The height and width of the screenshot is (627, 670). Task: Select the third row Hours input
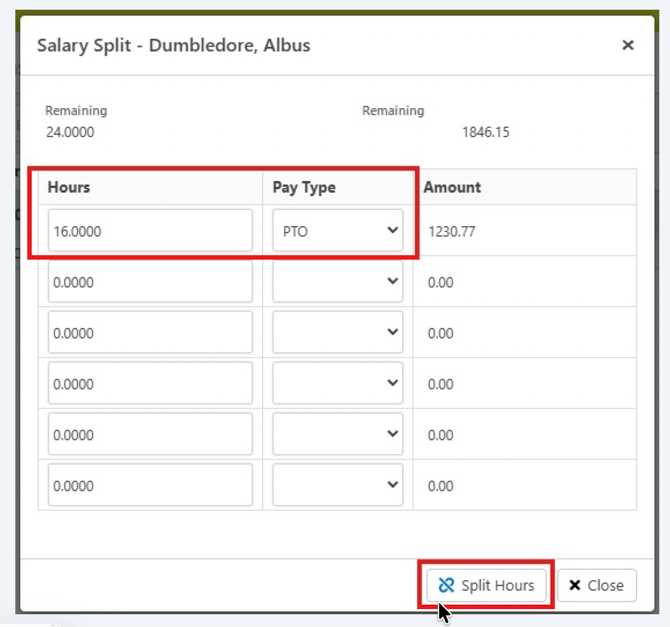point(150,333)
